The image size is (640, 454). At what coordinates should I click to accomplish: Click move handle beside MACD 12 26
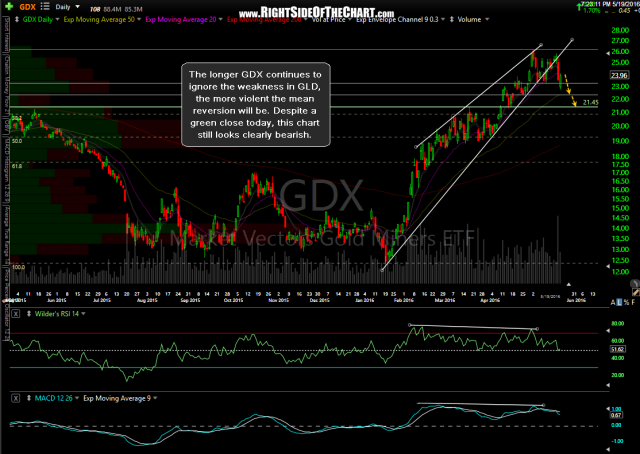click(29, 398)
